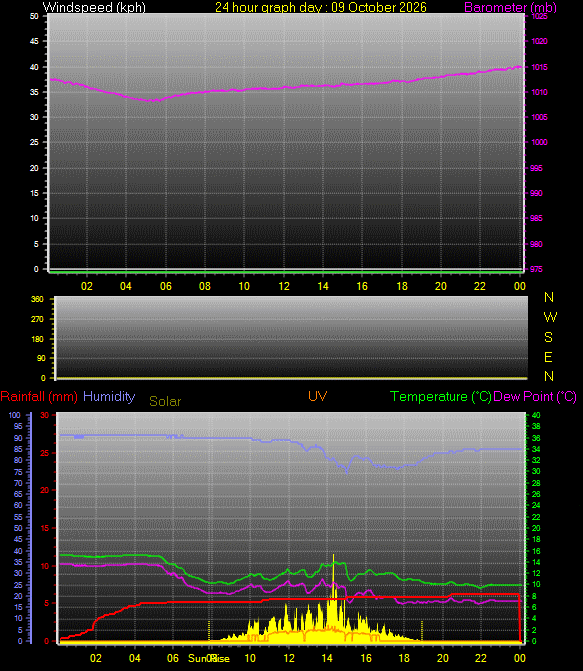The height and width of the screenshot is (671, 583).
Task: Click the 360 wind direction axis value
Action: point(37,299)
